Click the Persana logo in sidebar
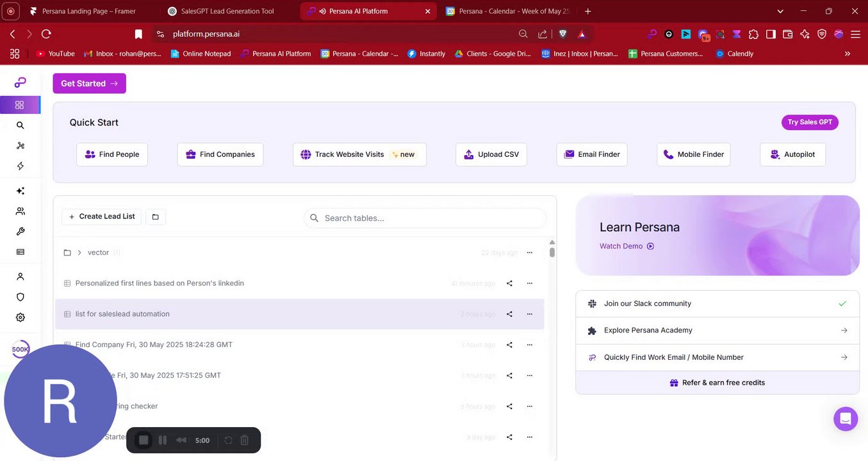868x461 pixels. coord(20,83)
